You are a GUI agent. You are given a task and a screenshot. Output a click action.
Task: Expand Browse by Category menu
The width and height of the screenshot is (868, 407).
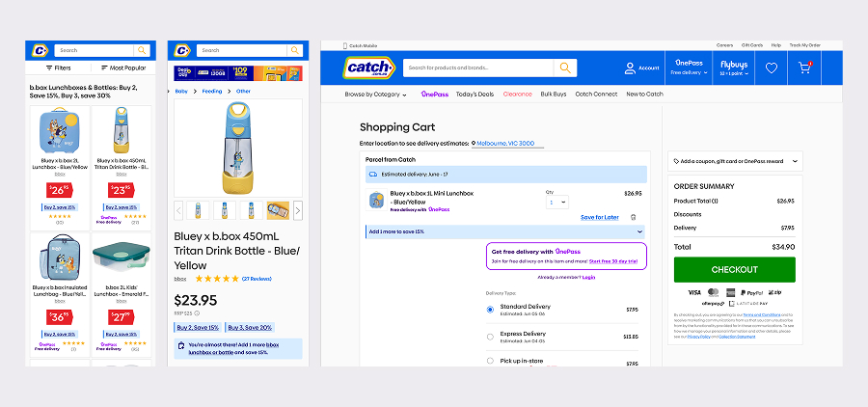click(375, 95)
